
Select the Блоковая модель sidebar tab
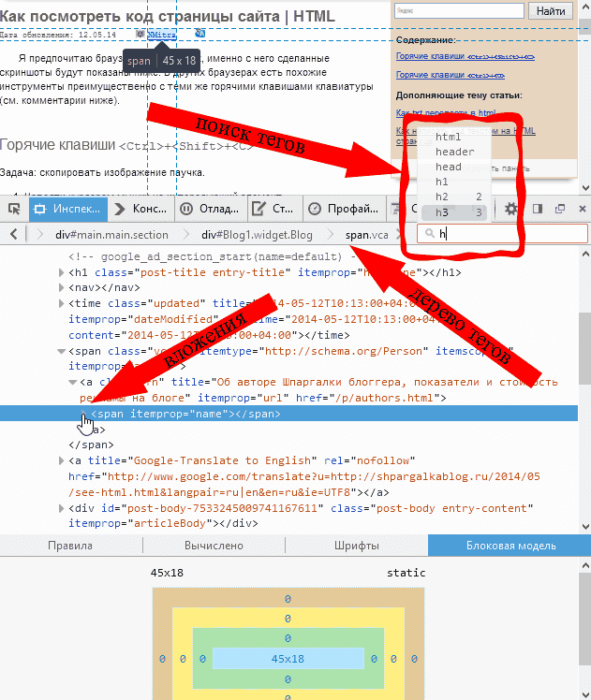(x=510, y=546)
